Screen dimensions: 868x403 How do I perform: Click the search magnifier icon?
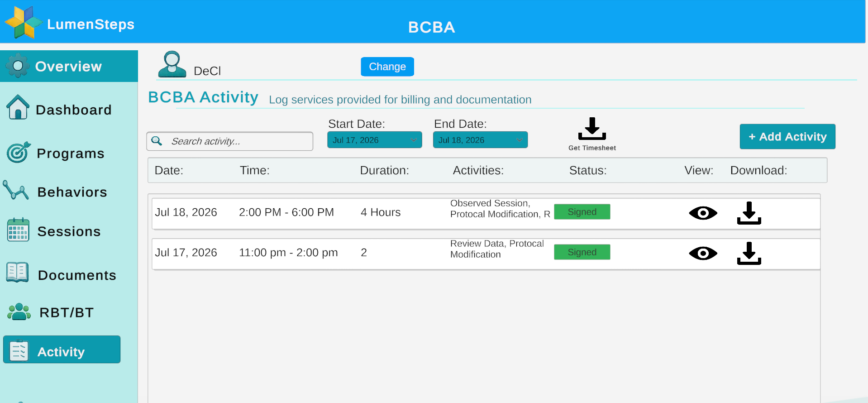(x=157, y=141)
